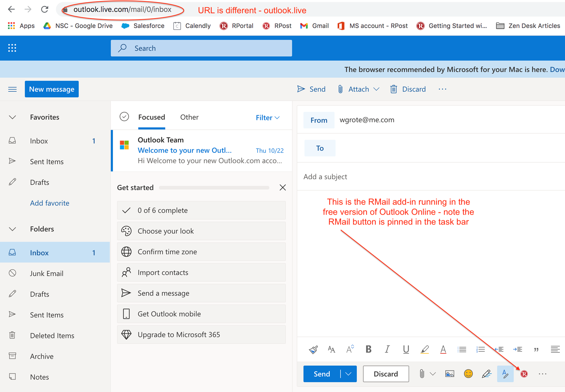The image size is (565, 392).
Task: Apply bold formatting to text
Action: coord(368,349)
